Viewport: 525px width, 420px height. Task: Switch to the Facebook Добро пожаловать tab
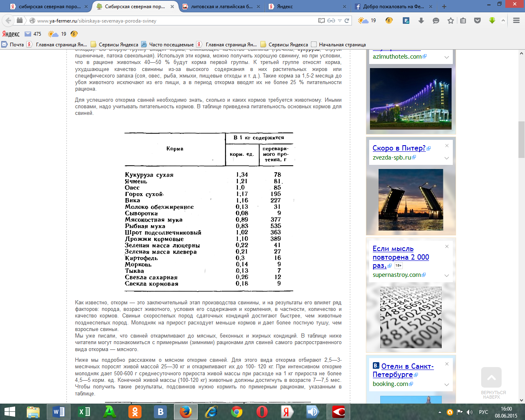coord(393,7)
